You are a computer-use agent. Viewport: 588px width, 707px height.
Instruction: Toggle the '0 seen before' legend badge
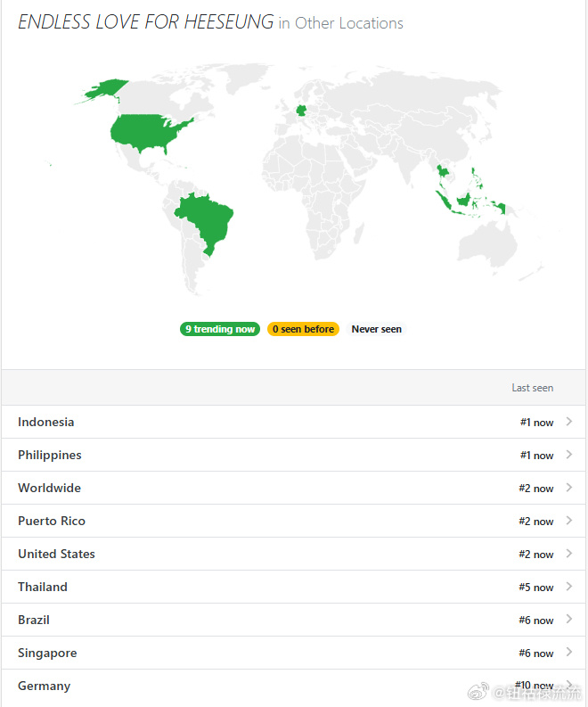point(303,329)
